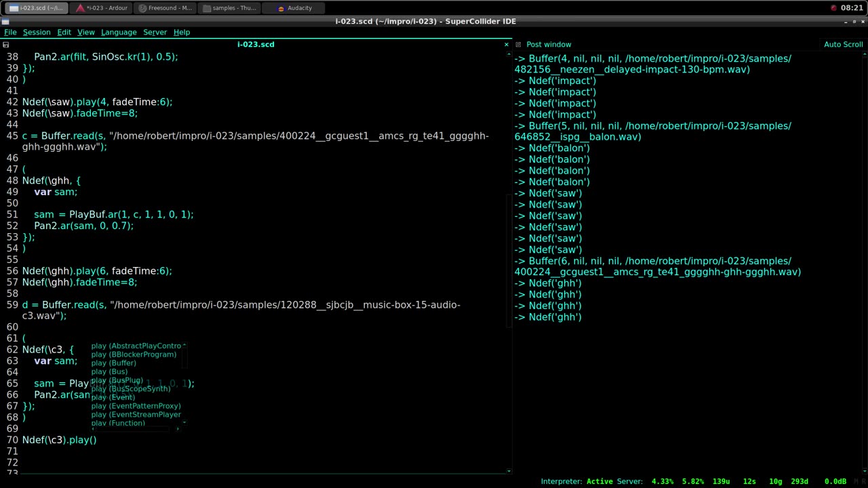Choose play (Buffer) autocomplete entry
Screen dimensions: 868x488
(x=113, y=363)
